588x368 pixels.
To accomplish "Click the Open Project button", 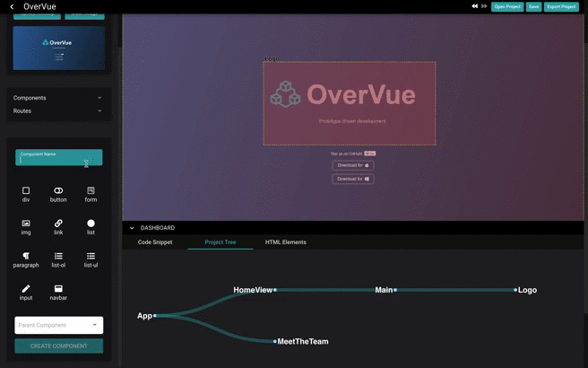I will coord(507,6).
